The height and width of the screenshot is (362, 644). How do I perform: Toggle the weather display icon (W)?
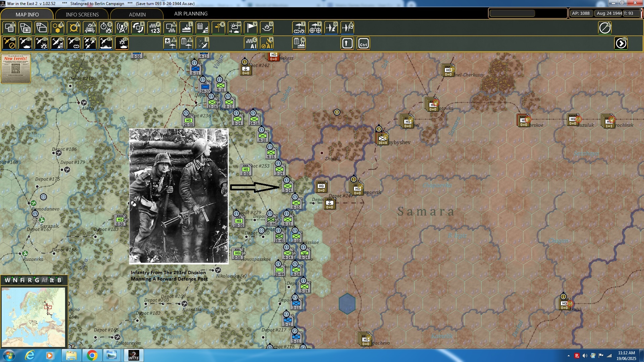tap(235, 28)
